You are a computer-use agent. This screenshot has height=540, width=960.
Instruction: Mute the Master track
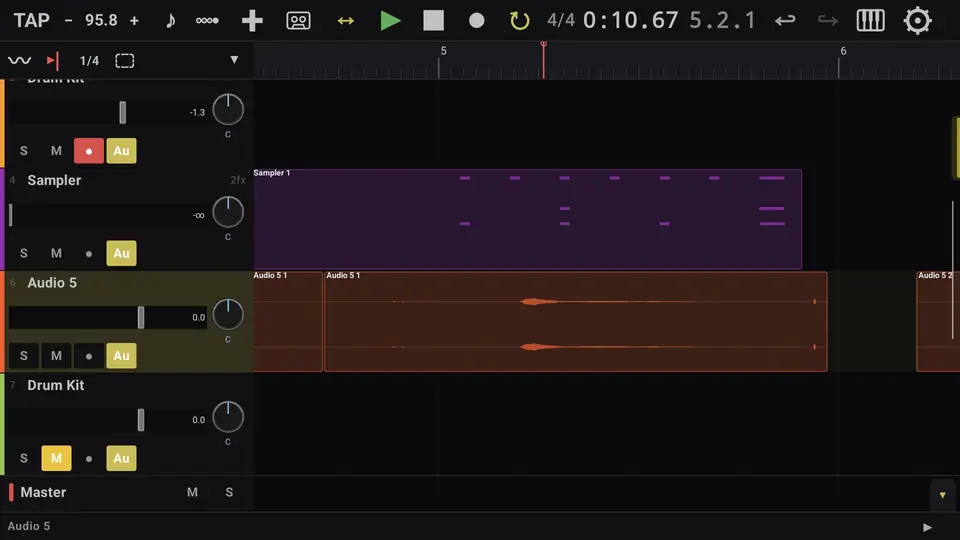coord(192,492)
